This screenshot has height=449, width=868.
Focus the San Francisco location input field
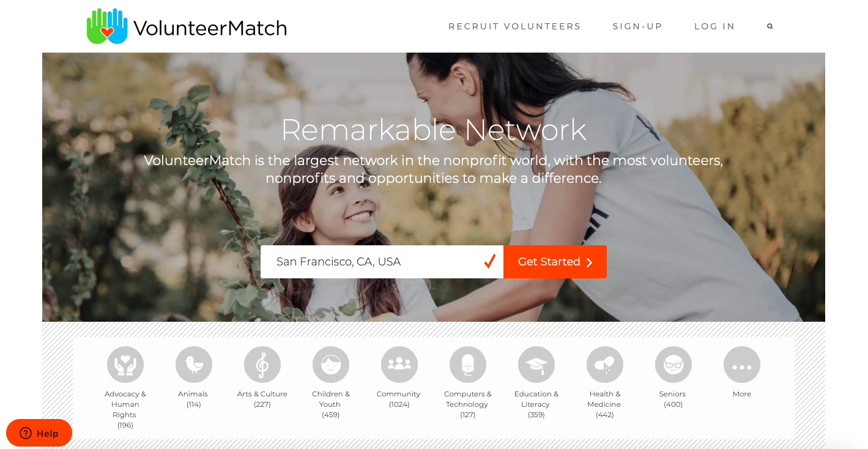(x=382, y=262)
